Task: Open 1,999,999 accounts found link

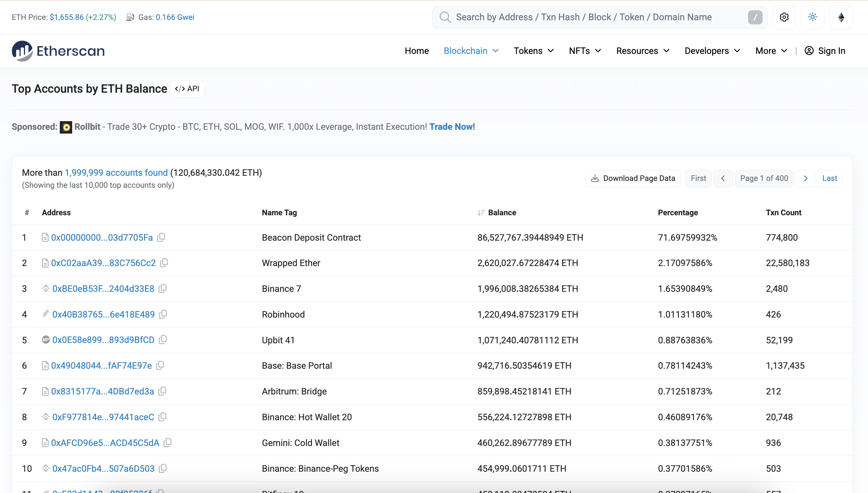Action: (116, 173)
